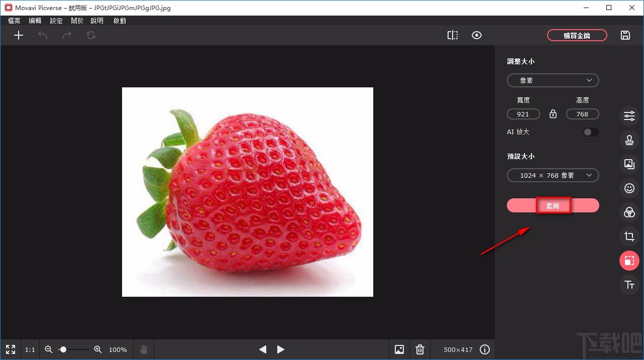Click the 寬度 width input field

pos(523,114)
